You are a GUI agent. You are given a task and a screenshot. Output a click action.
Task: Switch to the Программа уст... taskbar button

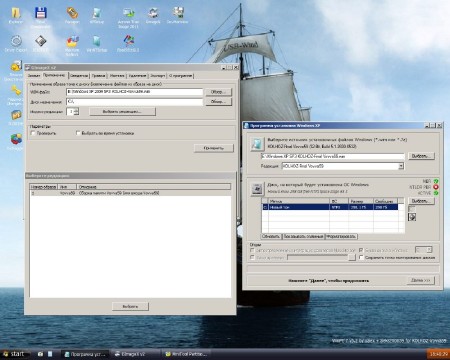86,354
